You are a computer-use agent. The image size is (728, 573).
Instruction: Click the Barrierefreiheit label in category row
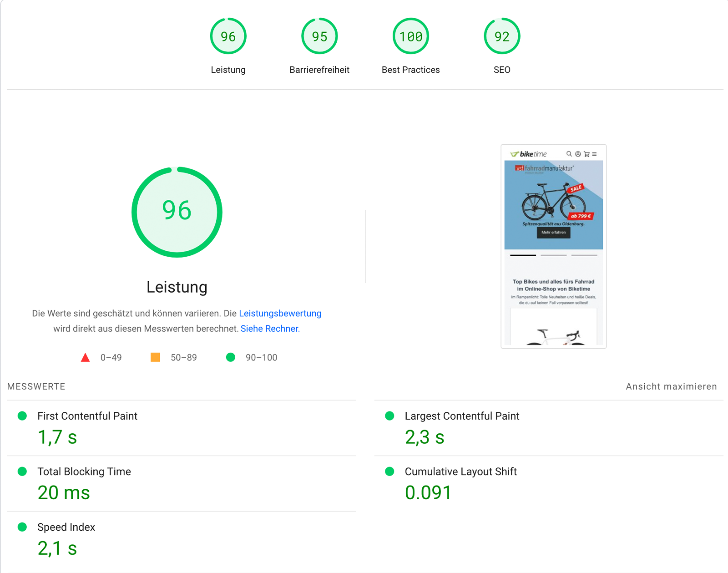coord(319,70)
